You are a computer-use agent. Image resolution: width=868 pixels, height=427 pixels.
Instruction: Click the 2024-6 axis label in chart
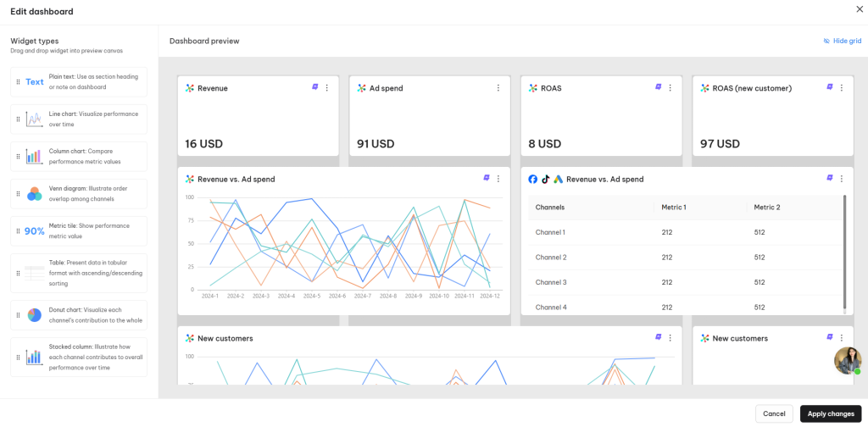coord(337,296)
